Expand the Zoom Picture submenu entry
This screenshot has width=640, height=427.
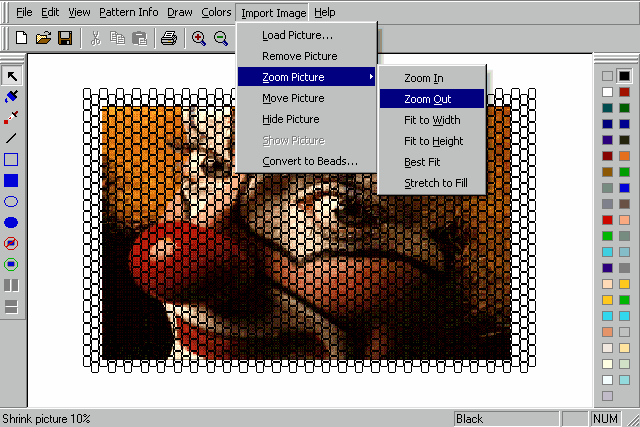(306, 77)
